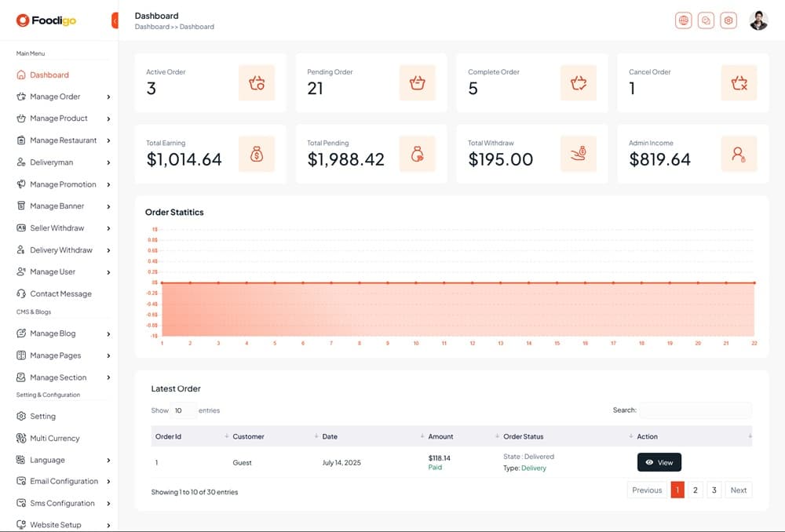The width and height of the screenshot is (785, 532).
Task: Click the Total Withdraw hand-coin icon
Action: [x=578, y=154]
